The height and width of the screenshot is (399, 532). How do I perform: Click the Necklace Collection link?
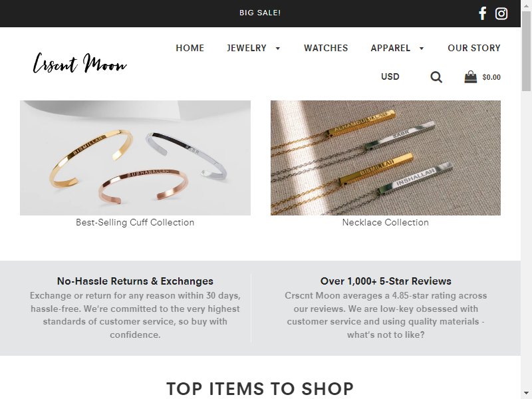[x=386, y=223]
